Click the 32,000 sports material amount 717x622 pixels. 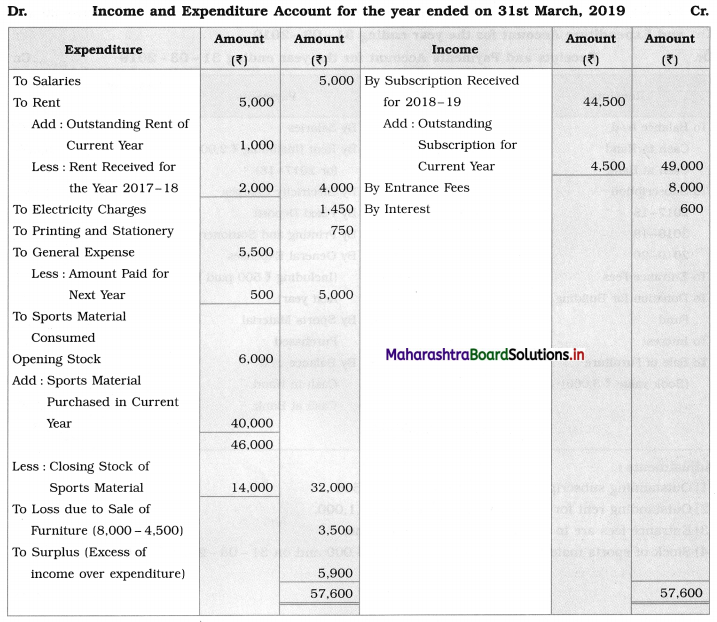332,488
